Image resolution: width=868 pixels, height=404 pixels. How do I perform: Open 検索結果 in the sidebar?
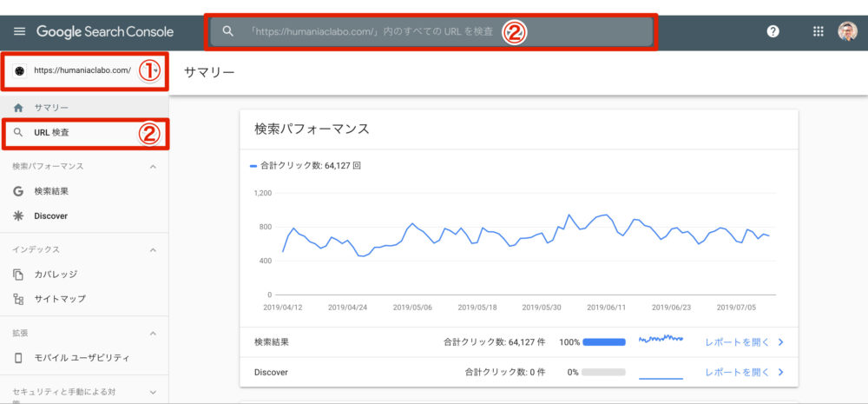[x=84, y=191]
